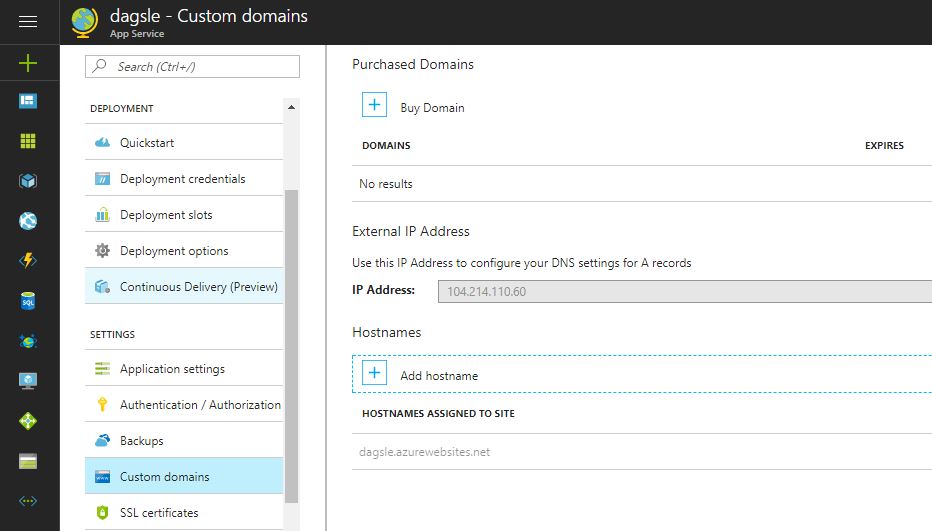Open the hamburger menu in the sidebar

coord(28,21)
